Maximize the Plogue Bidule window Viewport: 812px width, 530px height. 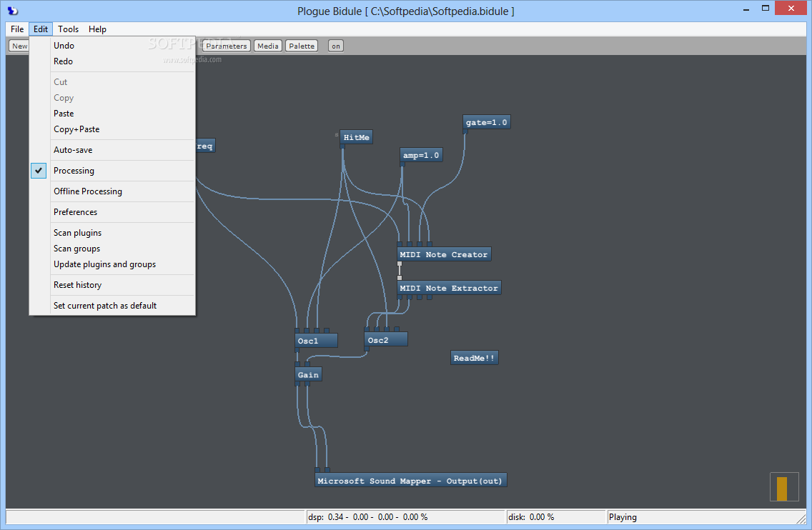(766, 9)
